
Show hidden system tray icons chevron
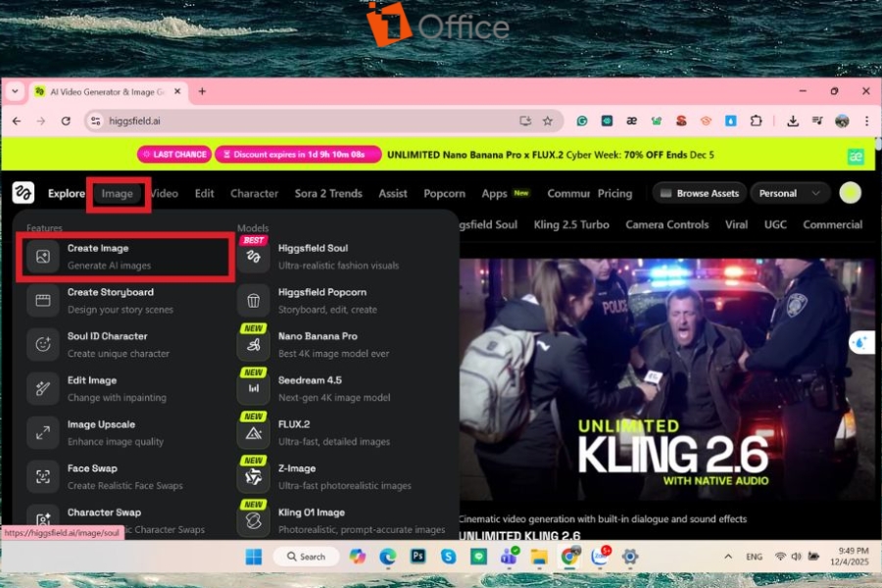(x=728, y=557)
